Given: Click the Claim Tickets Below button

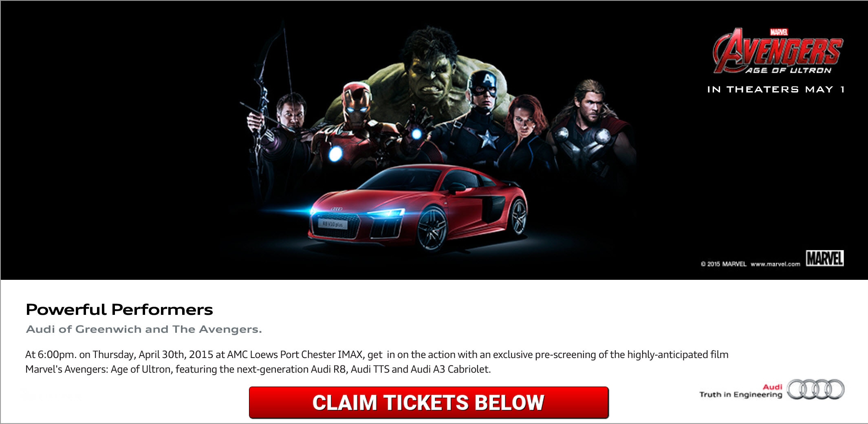Looking at the screenshot, I should point(429,402).
